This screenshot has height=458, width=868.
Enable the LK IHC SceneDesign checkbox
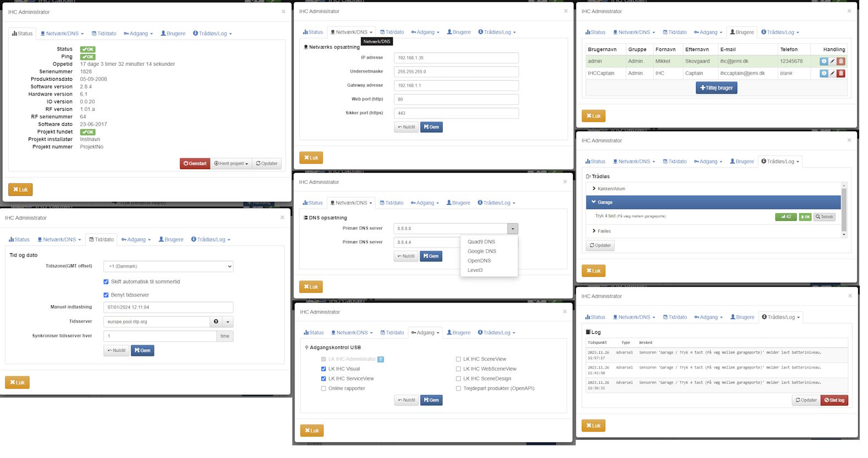click(x=458, y=379)
